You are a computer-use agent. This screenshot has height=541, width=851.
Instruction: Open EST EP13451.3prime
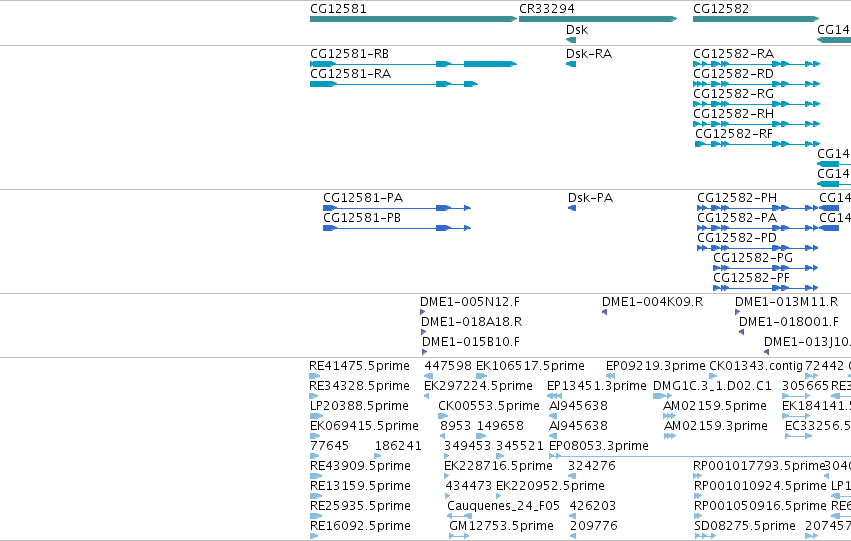point(555,396)
